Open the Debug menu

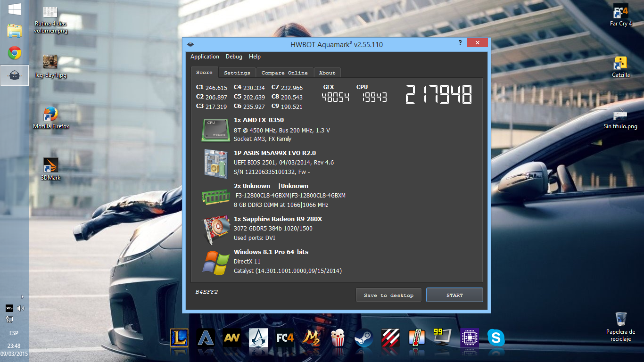(234, 57)
